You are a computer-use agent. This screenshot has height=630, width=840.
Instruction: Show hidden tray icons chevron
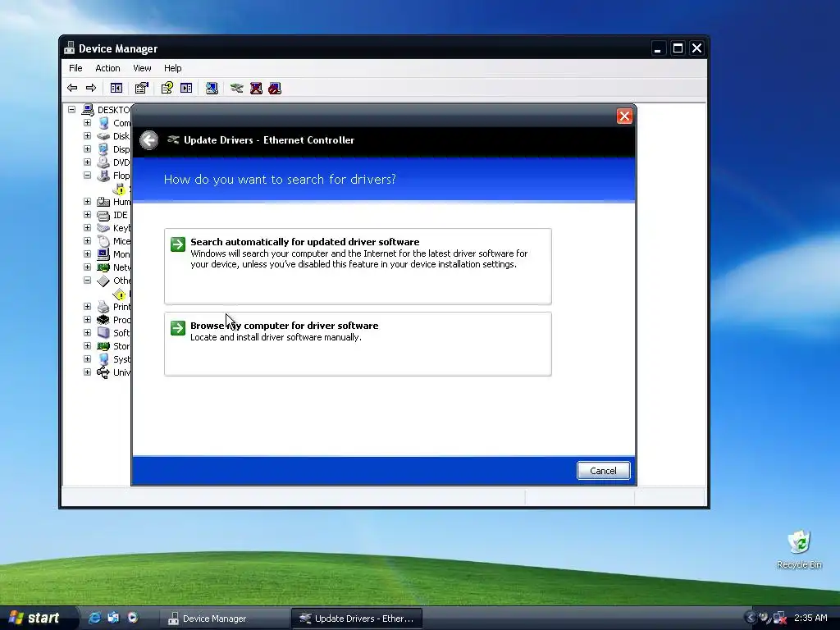tap(750, 618)
